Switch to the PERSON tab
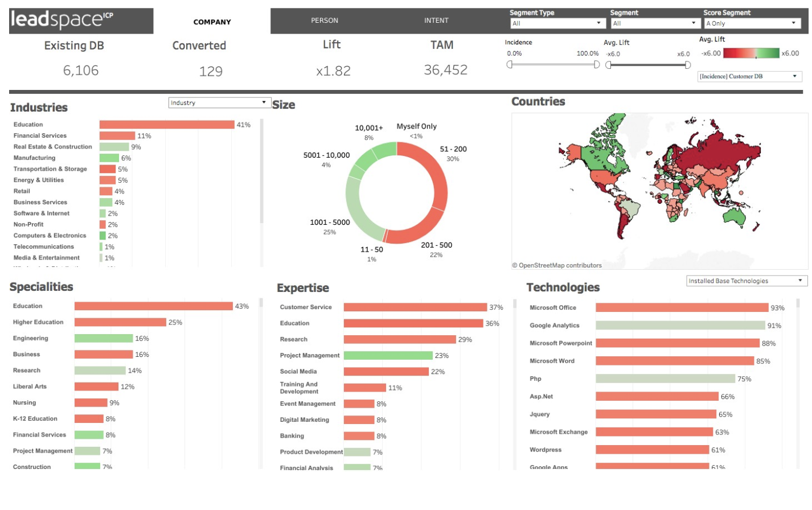Screen dimensions: 812x510 323,21
